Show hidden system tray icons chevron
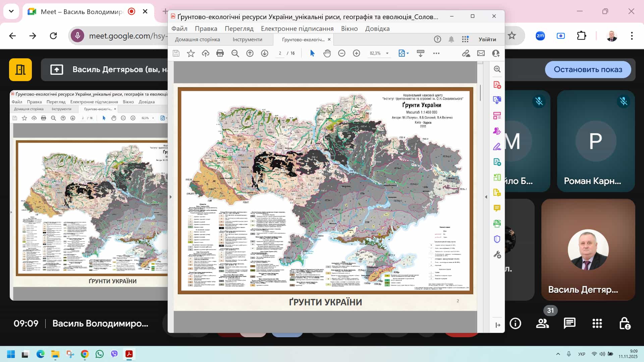644x362 pixels. pos(558,354)
